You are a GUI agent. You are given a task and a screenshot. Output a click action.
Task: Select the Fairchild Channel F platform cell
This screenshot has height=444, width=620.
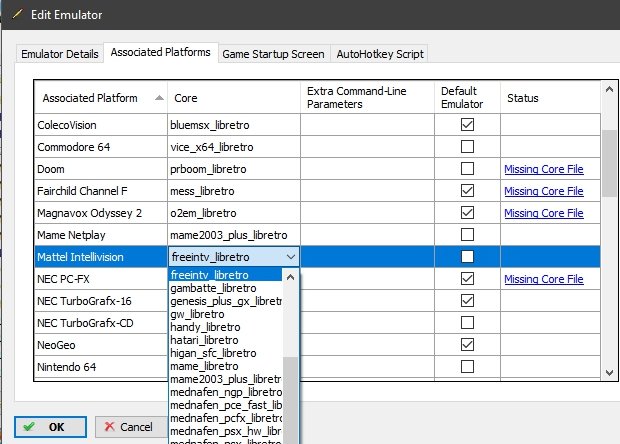[101, 191]
